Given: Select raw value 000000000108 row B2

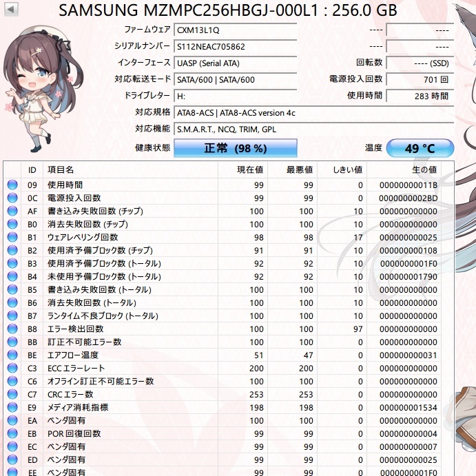Looking at the screenshot, I should point(408,251).
